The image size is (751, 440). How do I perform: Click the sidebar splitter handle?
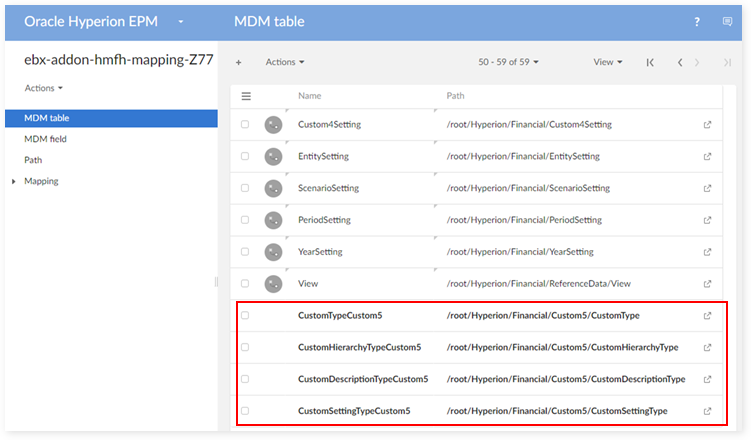point(216,282)
